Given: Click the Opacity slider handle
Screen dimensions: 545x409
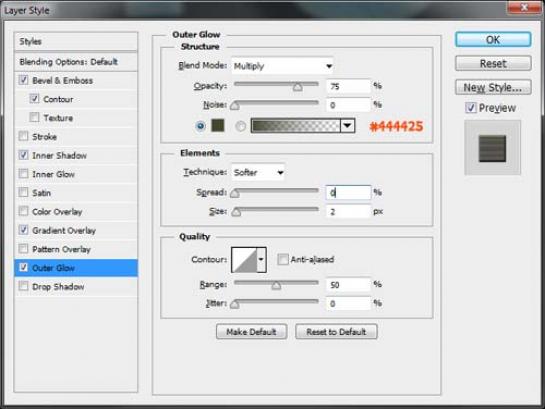Looking at the screenshot, I should [x=297, y=86].
